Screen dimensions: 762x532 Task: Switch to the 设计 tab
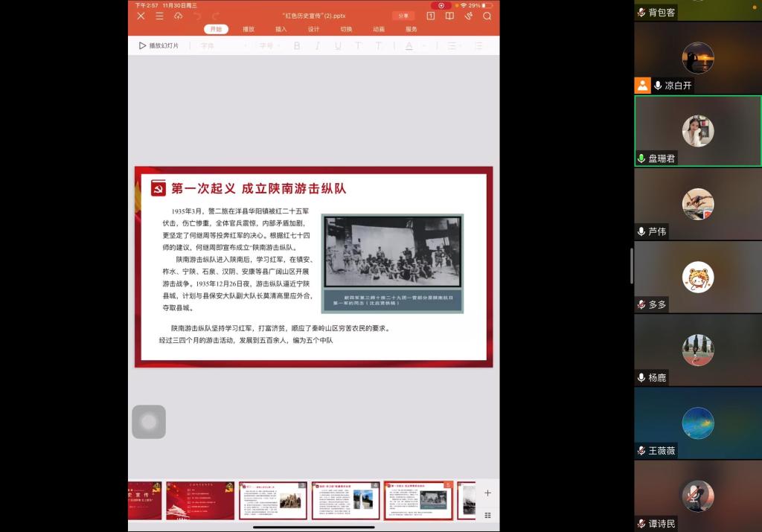313,29
